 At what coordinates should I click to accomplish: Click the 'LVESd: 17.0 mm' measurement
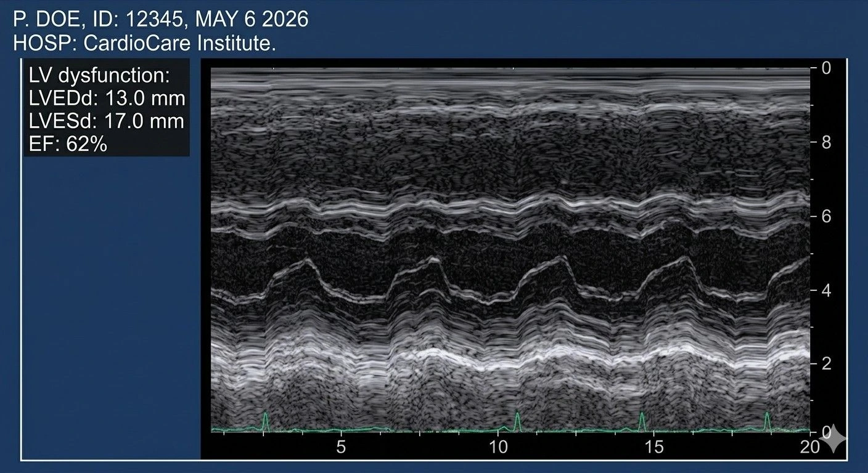[x=107, y=121]
